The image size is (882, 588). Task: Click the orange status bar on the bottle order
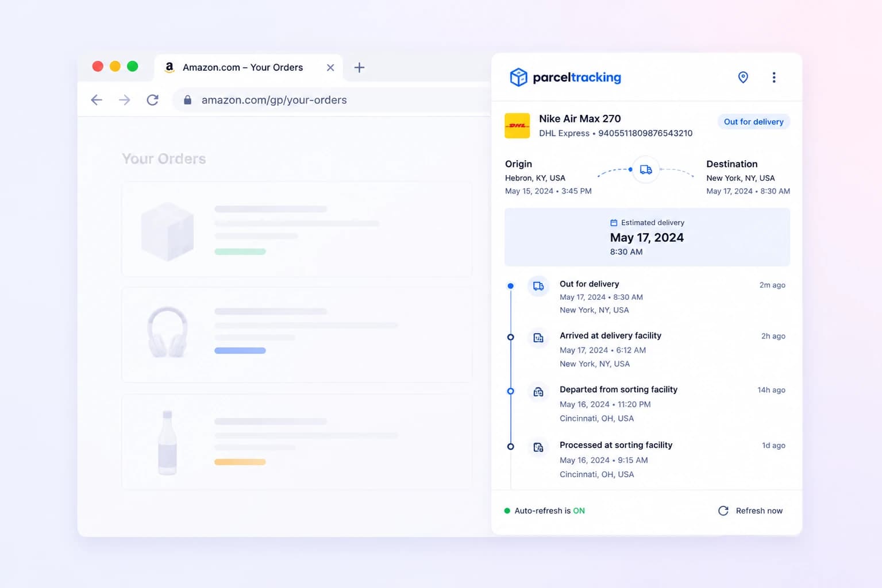point(240,462)
